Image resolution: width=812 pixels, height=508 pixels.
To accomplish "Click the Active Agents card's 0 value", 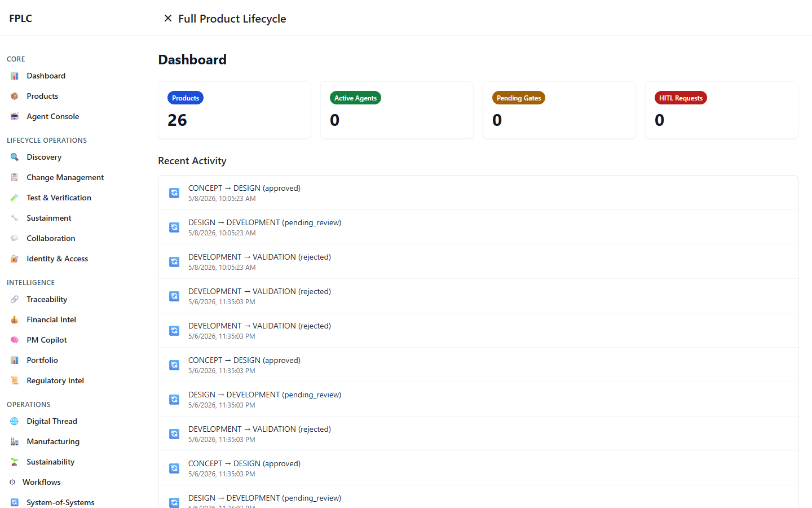I will [x=335, y=120].
